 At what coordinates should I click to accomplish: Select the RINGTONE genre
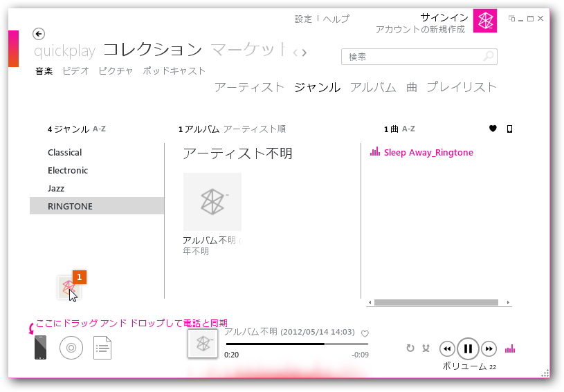click(x=97, y=206)
